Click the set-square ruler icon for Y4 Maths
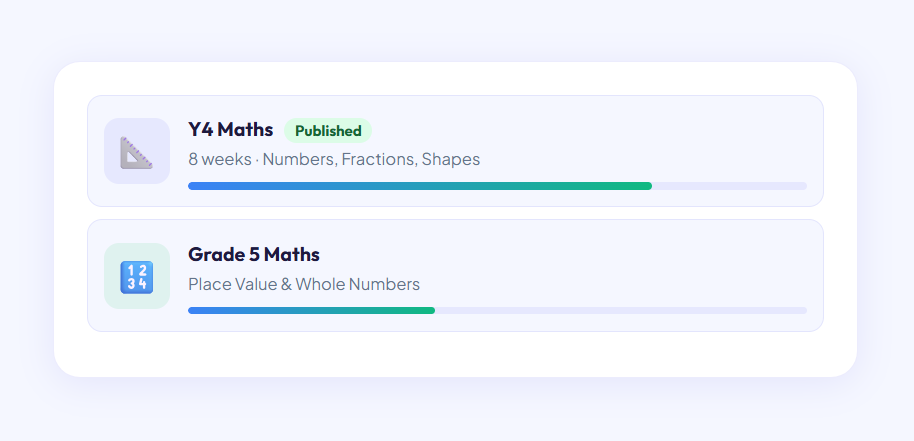914x441 pixels. coord(137,151)
